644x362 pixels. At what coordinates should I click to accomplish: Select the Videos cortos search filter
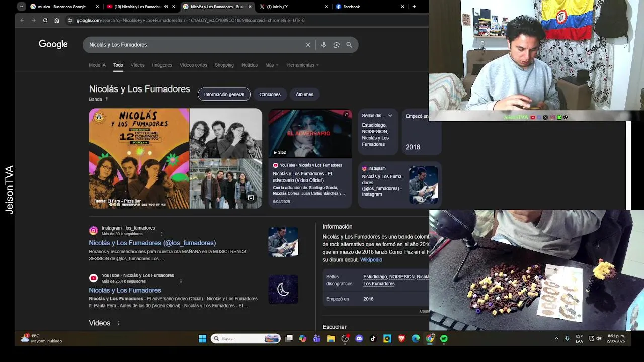pyautogui.click(x=193, y=65)
